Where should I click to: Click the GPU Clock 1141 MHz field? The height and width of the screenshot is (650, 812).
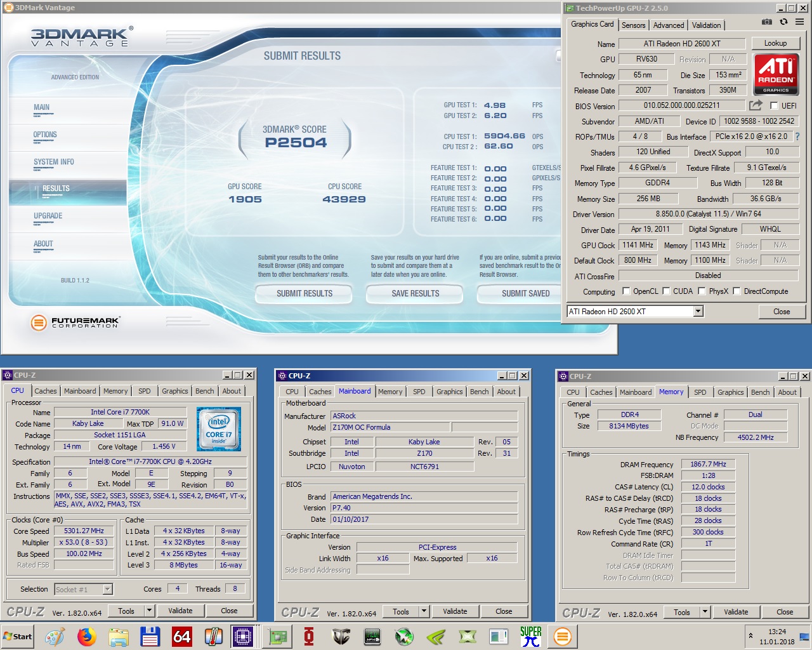pyautogui.click(x=638, y=245)
